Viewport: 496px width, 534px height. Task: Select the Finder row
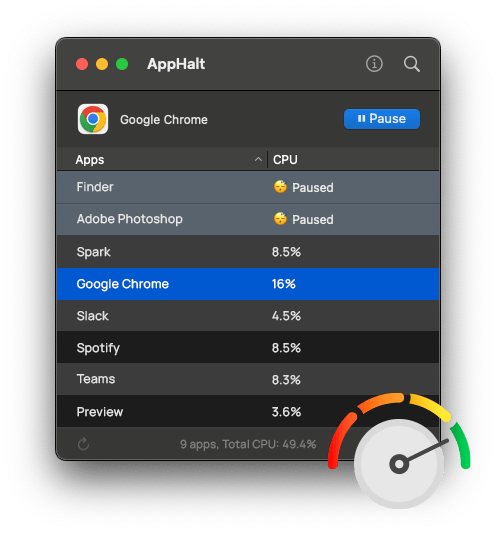[x=248, y=187]
